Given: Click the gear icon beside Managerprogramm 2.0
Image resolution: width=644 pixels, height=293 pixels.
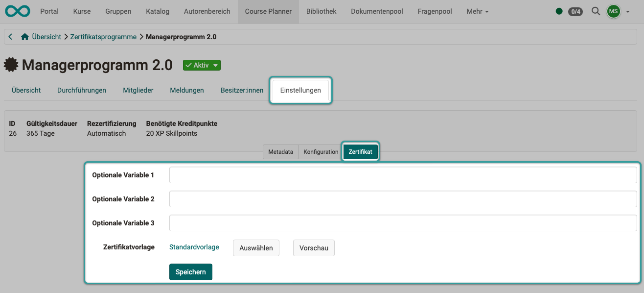Looking at the screenshot, I should [11, 65].
